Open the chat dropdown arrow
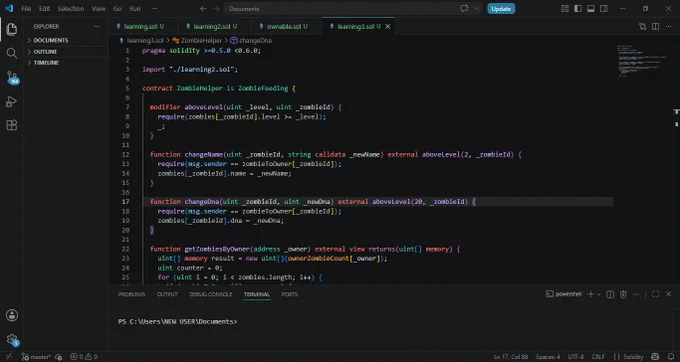 coord(476,9)
